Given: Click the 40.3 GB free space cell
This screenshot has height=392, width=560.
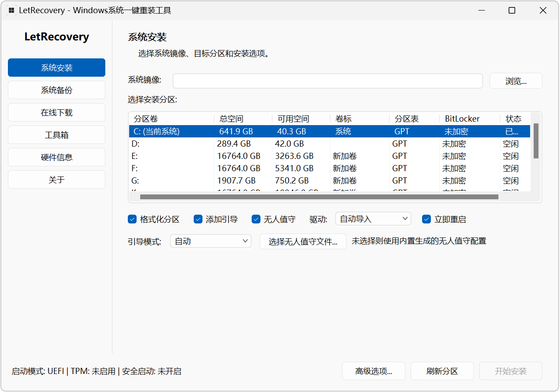Looking at the screenshot, I should coord(292,131).
